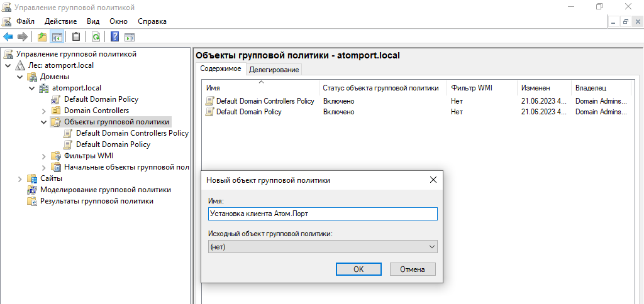Screen dimensions: 644x304
Task: Select Фильтры WMI in the tree
Action: click(x=88, y=156)
